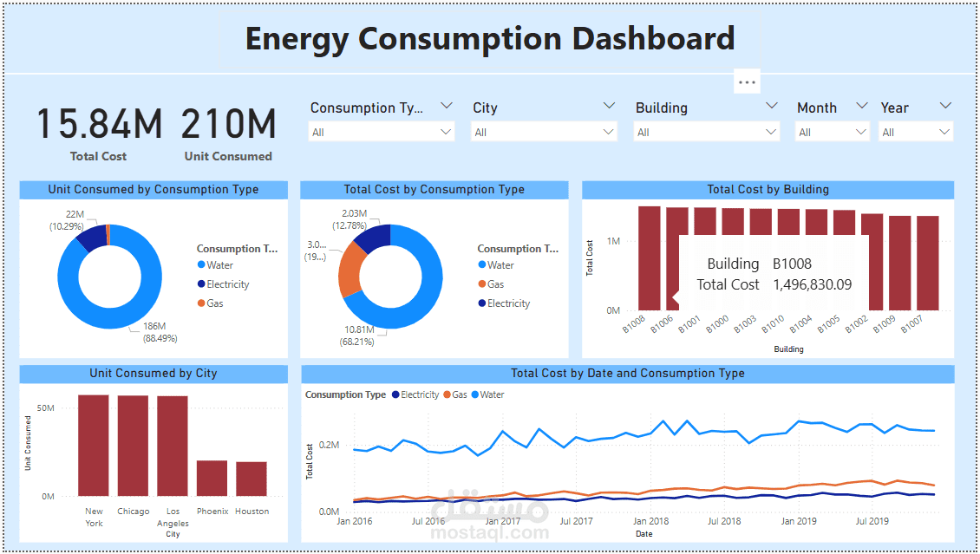Viewport: 980px width, 554px height.
Task: Click the Los Angeles bar
Action: [x=173, y=446]
